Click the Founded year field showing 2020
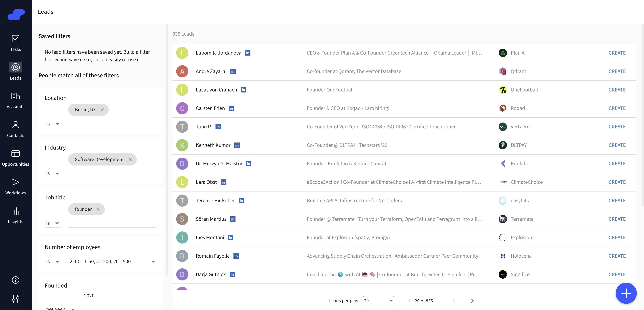The height and width of the screenshot is (310, 644). [x=120, y=296]
